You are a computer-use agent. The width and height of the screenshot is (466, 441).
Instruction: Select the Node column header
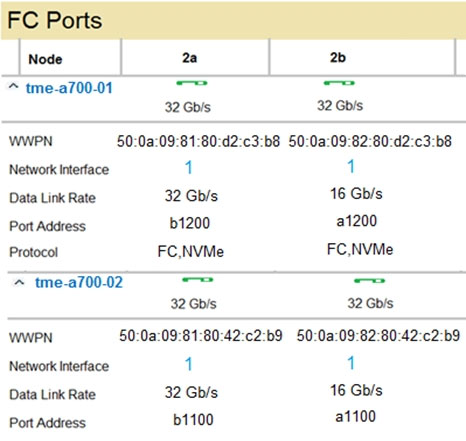[x=45, y=59]
